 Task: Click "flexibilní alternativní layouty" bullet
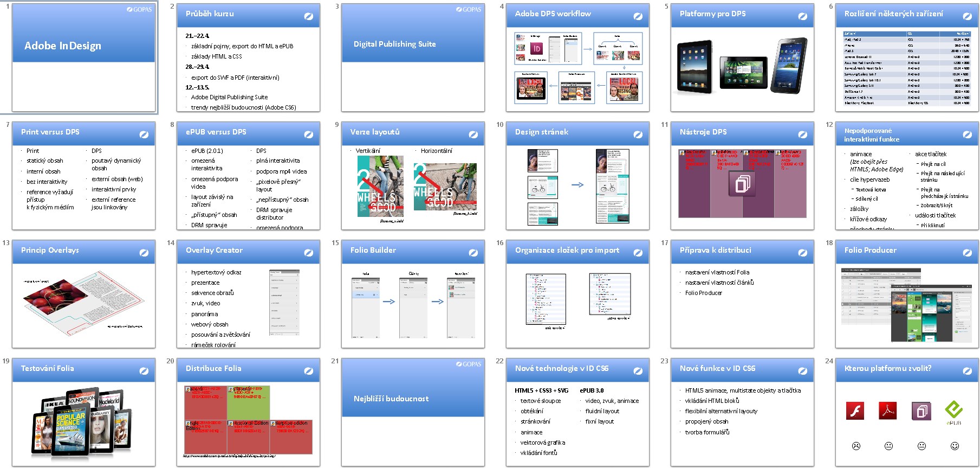[x=721, y=411]
